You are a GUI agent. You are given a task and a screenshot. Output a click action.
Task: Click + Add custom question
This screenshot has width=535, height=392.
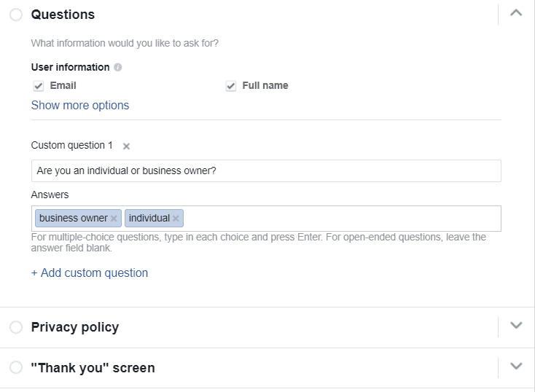pos(89,273)
